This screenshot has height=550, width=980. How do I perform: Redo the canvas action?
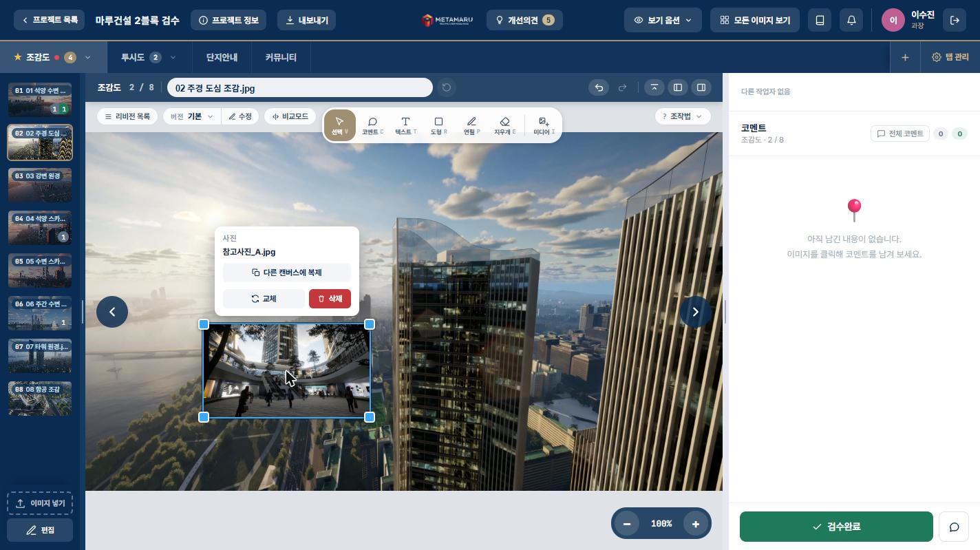coord(622,87)
